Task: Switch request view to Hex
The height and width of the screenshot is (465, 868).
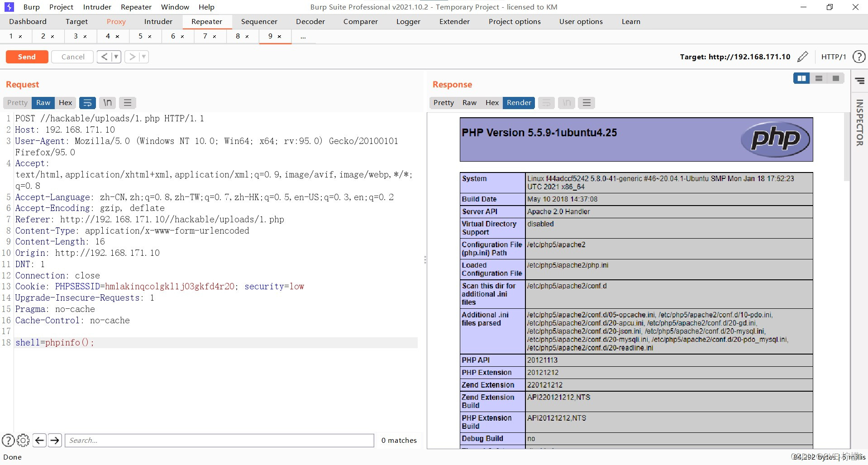Action: pos(66,103)
